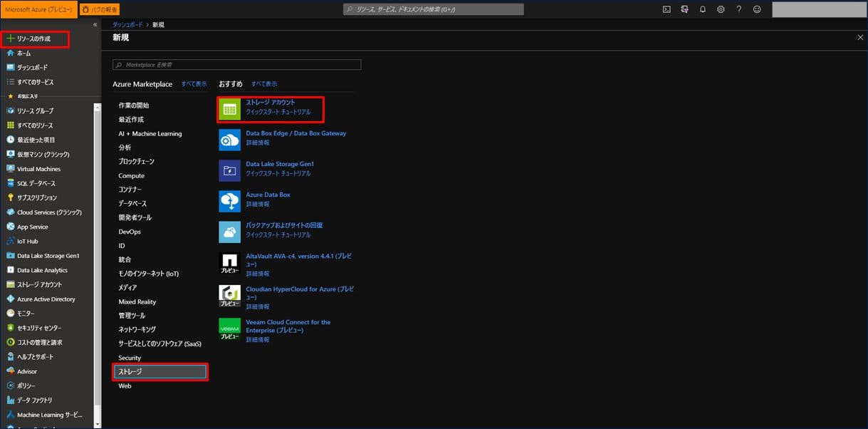This screenshot has width=868, height=429.
Task: Click the ダッシュボード icon in sidebar
Action: tap(11, 68)
